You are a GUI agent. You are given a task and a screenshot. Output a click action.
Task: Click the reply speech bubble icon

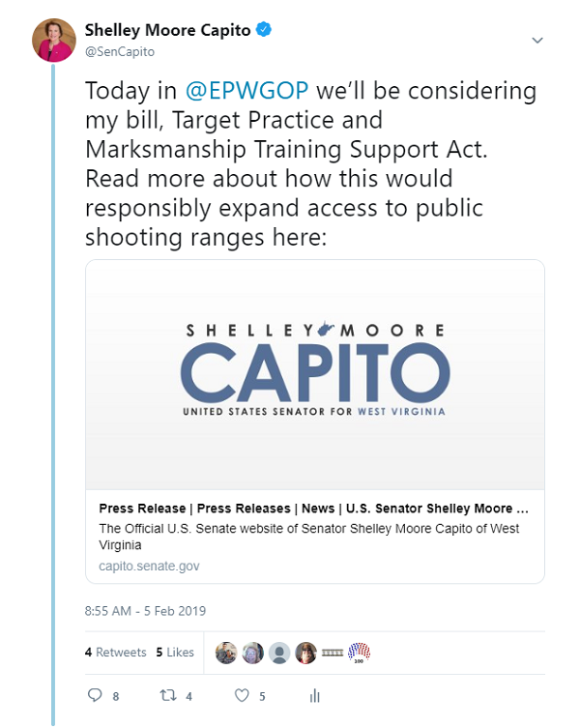pyautogui.click(x=95, y=695)
